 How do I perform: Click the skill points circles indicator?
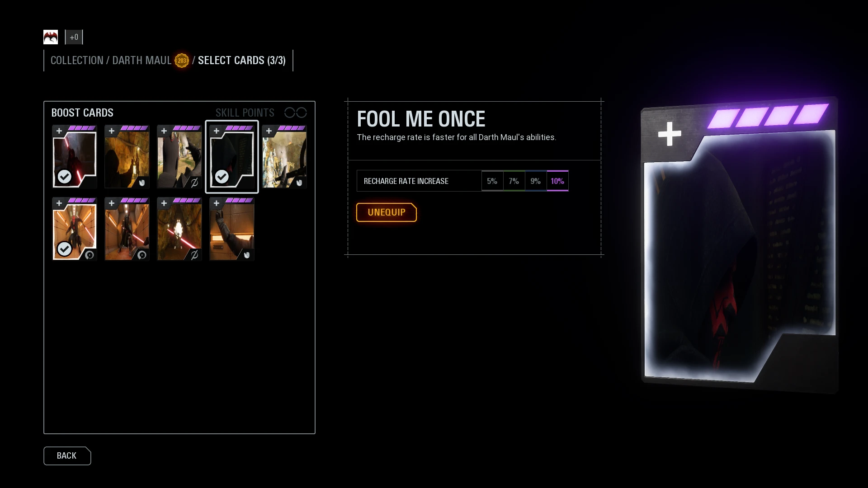pos(296,113)
